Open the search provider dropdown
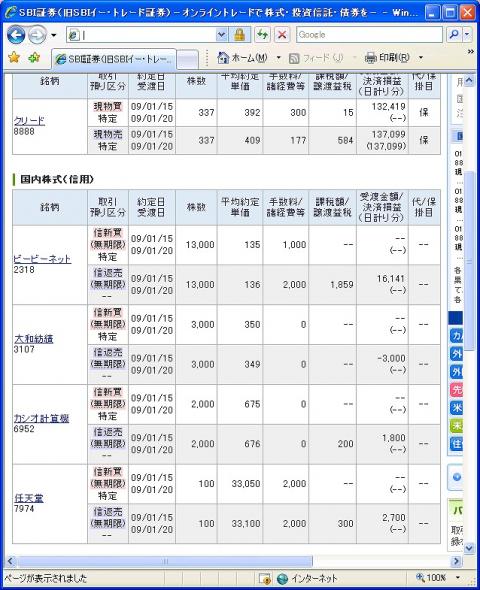 tap(467, 35)
